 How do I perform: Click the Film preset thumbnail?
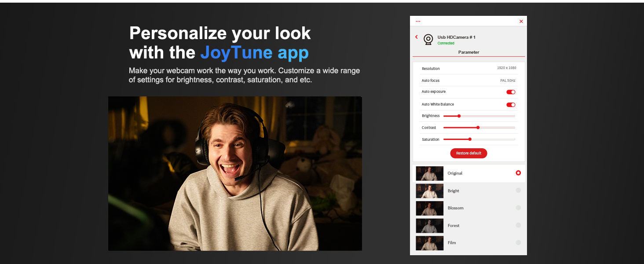coord(429,243)
